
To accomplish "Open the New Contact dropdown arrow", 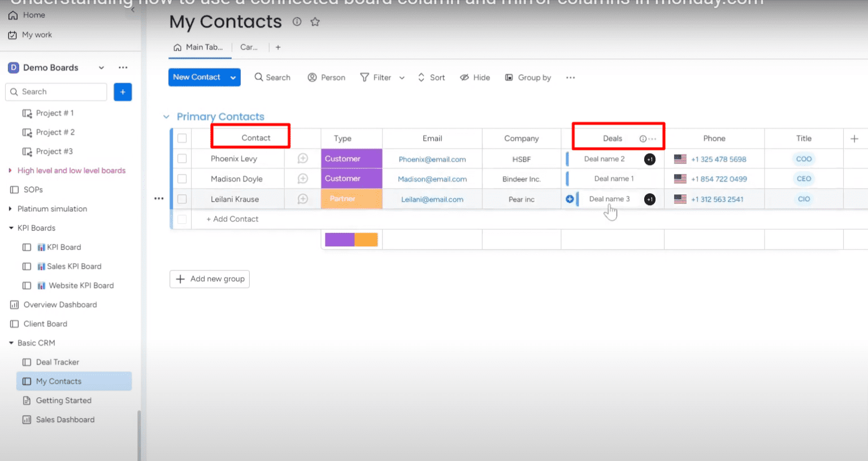I will [x=232, y=77].
